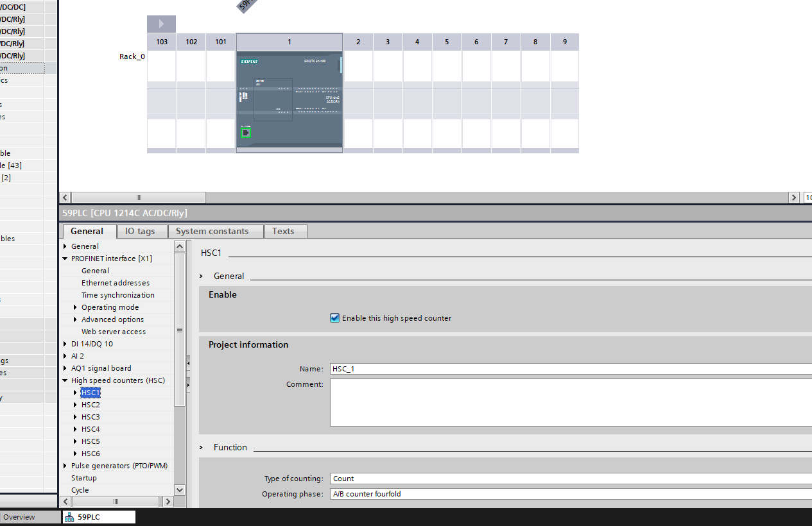
Task: Open the Type of counting dropdown
Action: coord(571,479)
